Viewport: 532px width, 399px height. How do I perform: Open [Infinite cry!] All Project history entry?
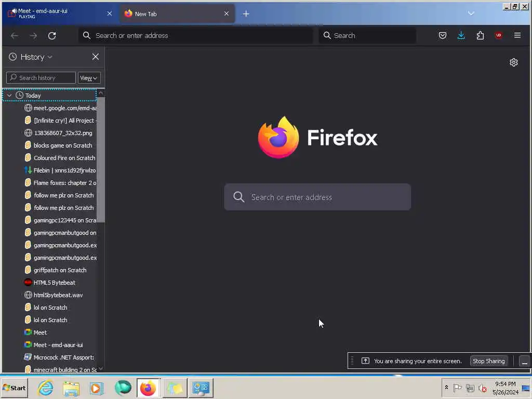click(x=60, y=121)
